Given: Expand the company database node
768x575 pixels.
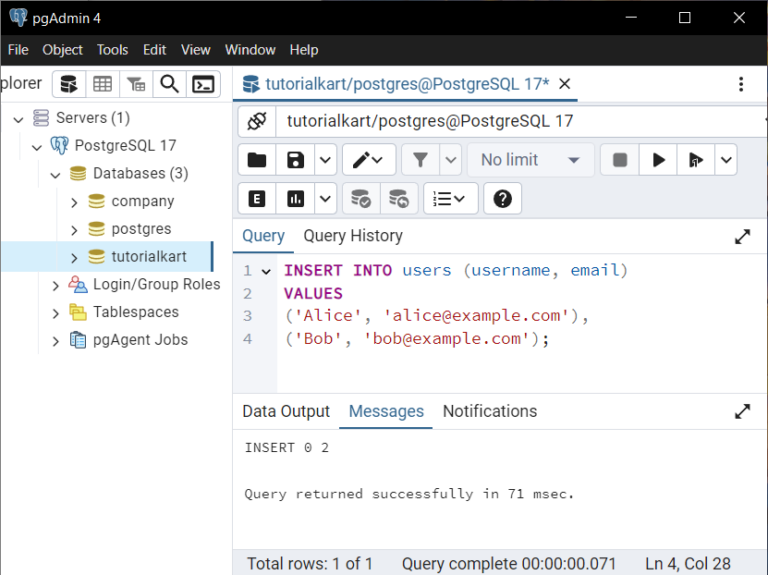Looking at the screenshot, I should [74, 202].
